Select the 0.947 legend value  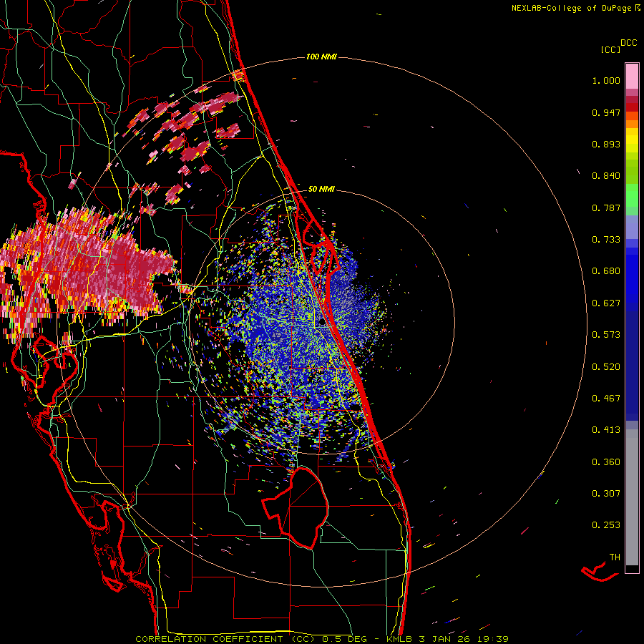tap(606, 112)
